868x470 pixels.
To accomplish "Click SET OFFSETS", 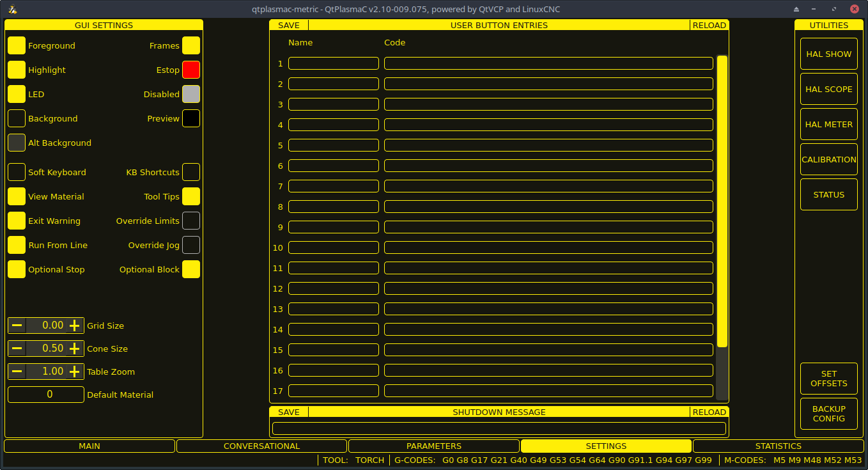I will click(x=828, y=379).
